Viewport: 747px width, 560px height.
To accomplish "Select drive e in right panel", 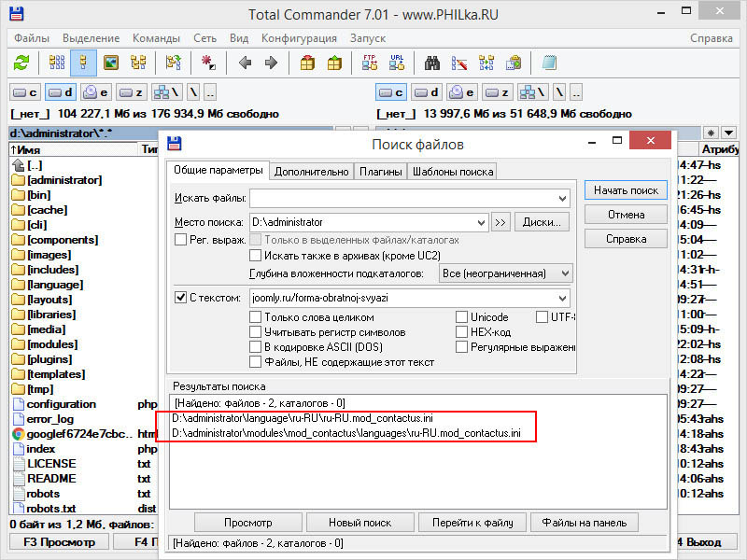I will point(461,92).
